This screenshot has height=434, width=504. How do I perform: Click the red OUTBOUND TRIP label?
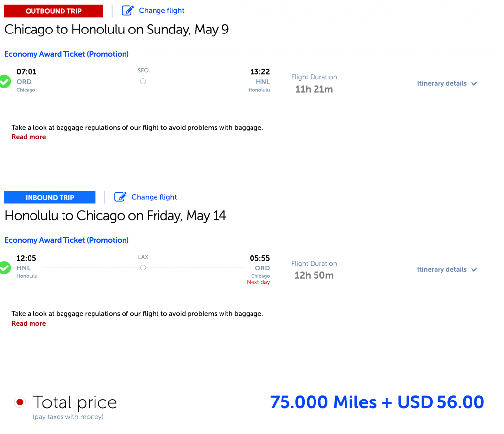point(54,11)
